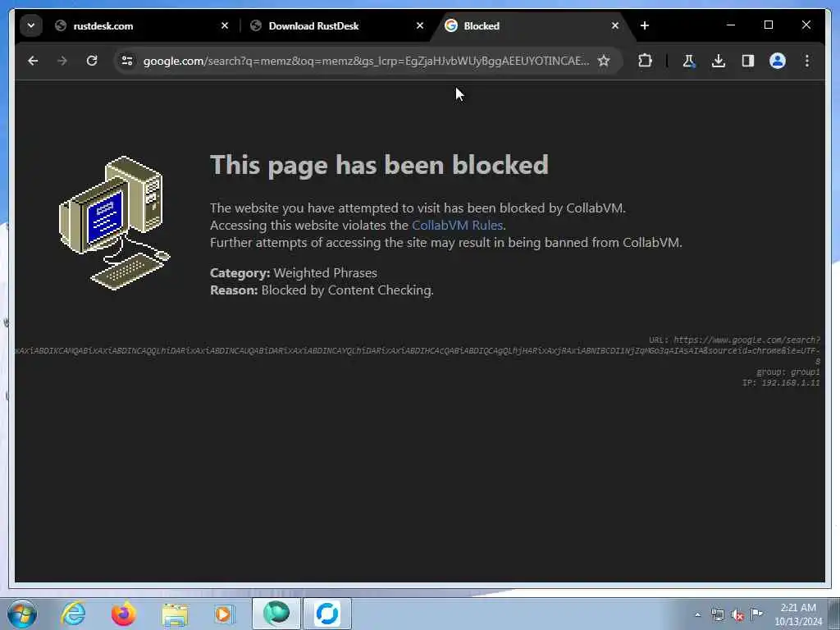The image size is (840, 630).
Task: Close the browser window
Action: point(806,25)
